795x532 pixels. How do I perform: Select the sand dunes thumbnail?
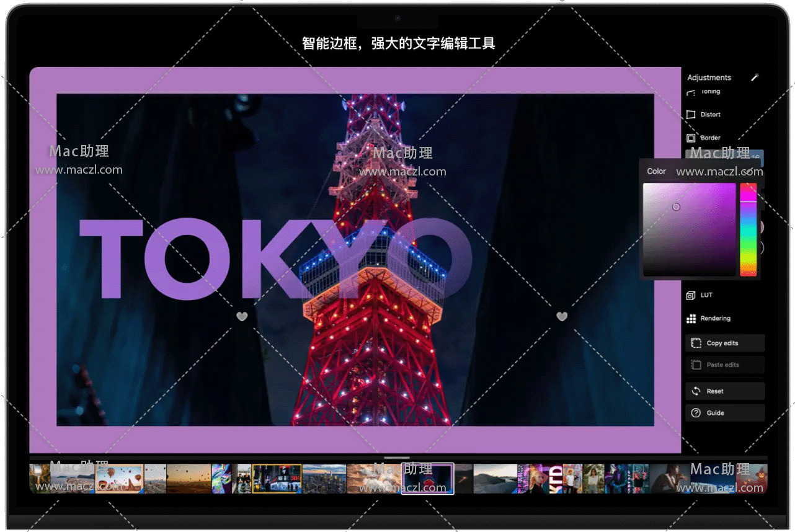coord(495,479)
